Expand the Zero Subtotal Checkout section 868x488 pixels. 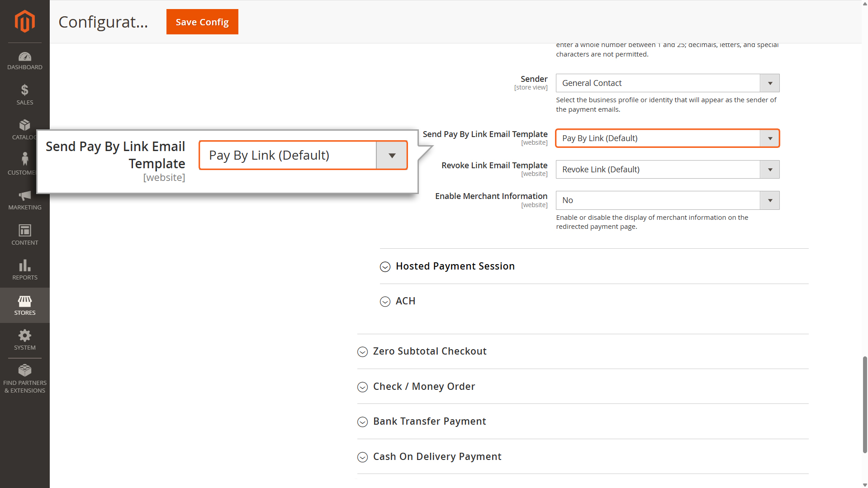coord(429,351)
